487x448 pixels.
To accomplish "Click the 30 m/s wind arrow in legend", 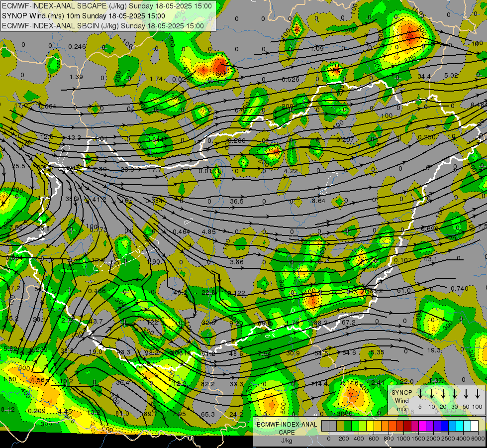I will pyautogui.click(x=454, y=394).
